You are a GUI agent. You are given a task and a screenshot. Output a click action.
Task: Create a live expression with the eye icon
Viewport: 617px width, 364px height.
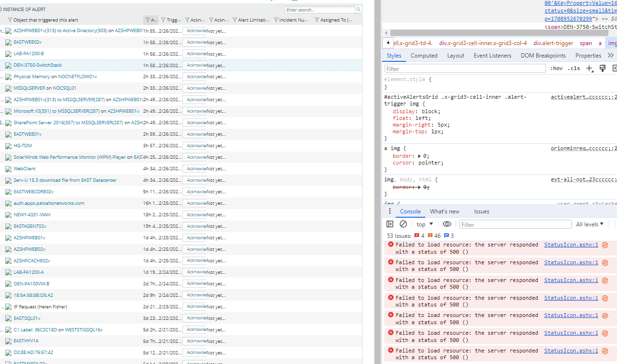[447, 224]
